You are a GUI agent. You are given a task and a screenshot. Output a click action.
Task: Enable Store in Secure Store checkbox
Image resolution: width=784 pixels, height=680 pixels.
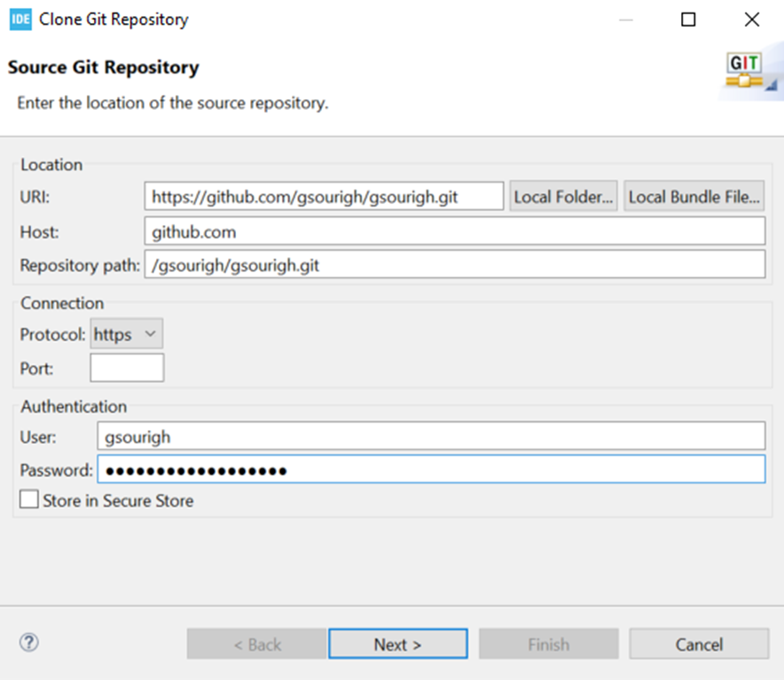(x=29, y=499)
